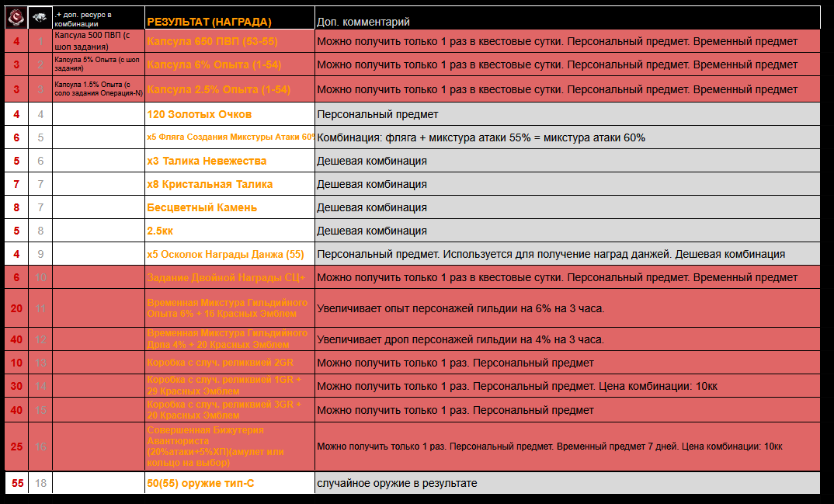This screenshot has height=504, width=834.
Task: Select the 'случайное оружие в результате' comment
Action: [x=397, y=483]
